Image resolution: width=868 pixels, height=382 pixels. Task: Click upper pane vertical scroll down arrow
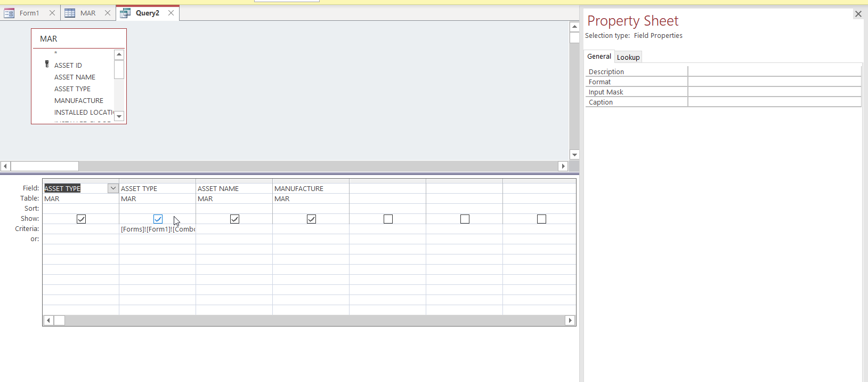click(574, 155)
